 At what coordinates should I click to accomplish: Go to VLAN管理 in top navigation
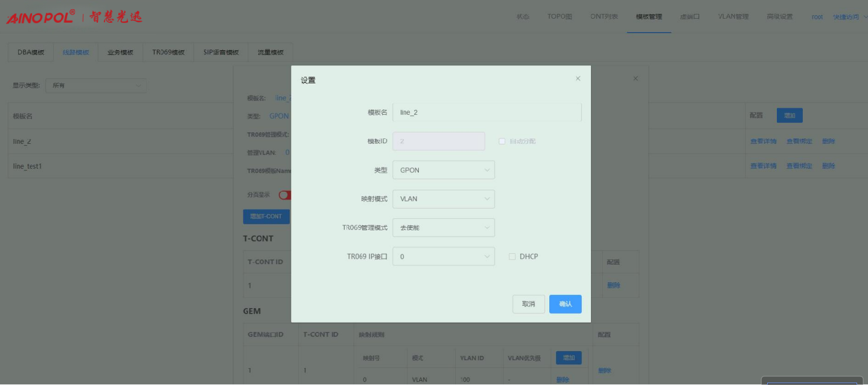[x=733, y=17]
